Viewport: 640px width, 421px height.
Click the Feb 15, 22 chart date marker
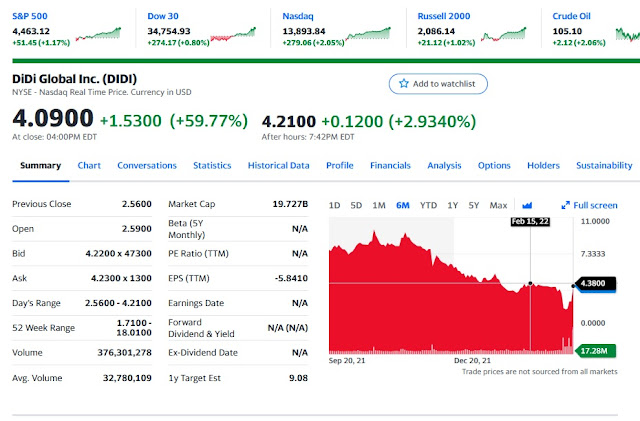[x=530, y=221]
